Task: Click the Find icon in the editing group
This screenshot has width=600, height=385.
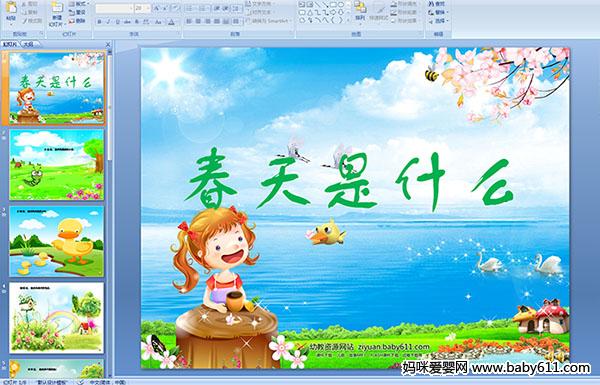Action: coord(436,4)
